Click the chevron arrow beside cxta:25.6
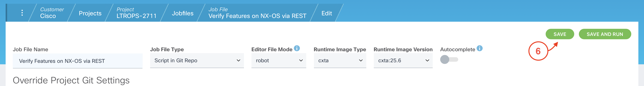 tap(427, 61)
